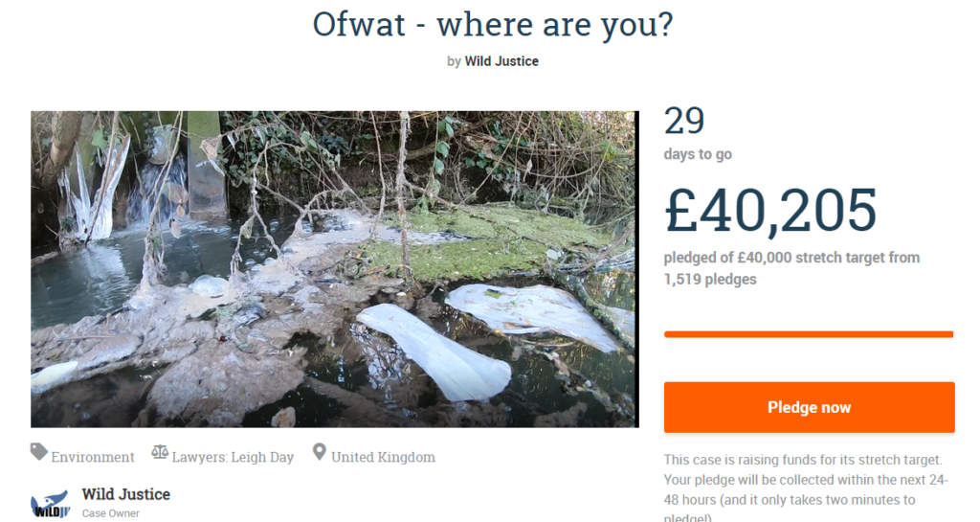Follow the Wild Justice author link under title

(x=501, y=61)
